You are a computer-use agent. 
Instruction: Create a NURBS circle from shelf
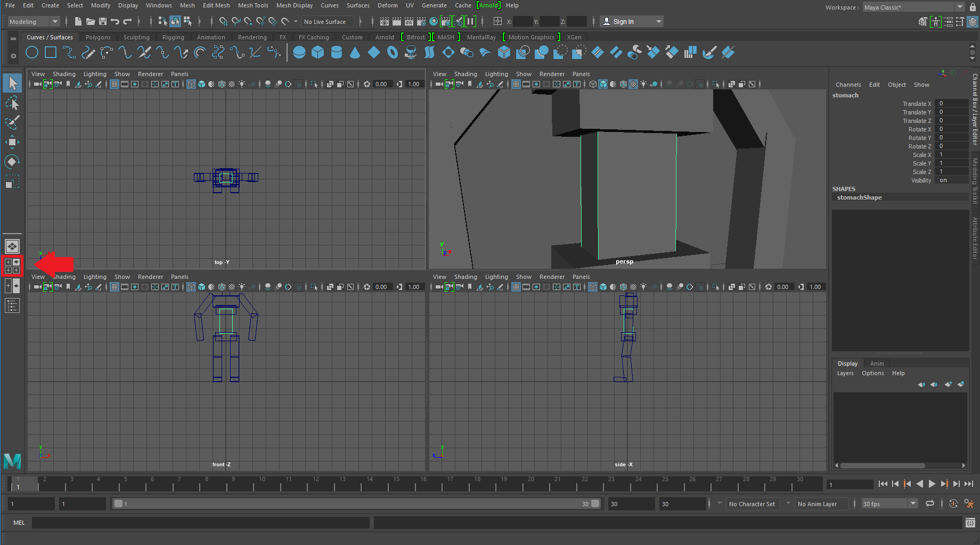coord(32,53)
